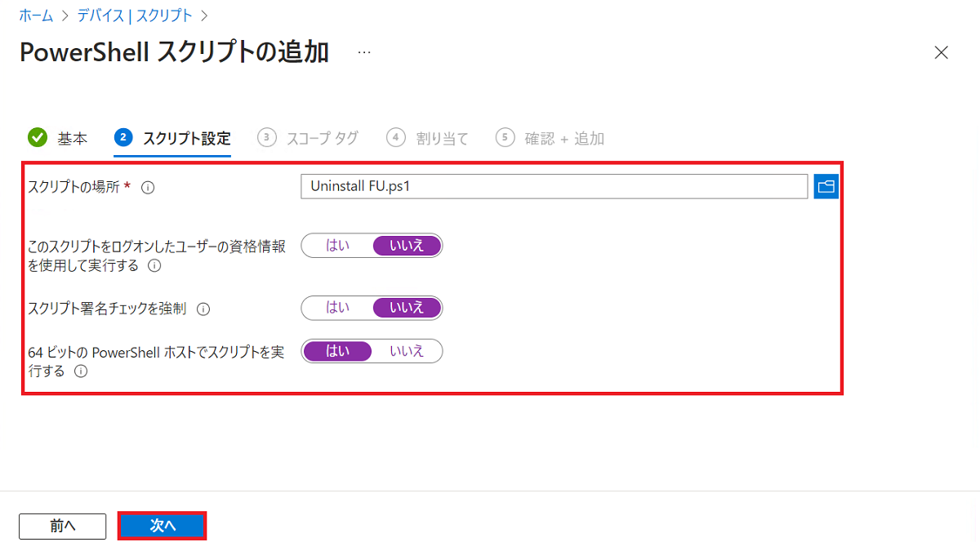Select はい for run with user credentials

[337, 245]
